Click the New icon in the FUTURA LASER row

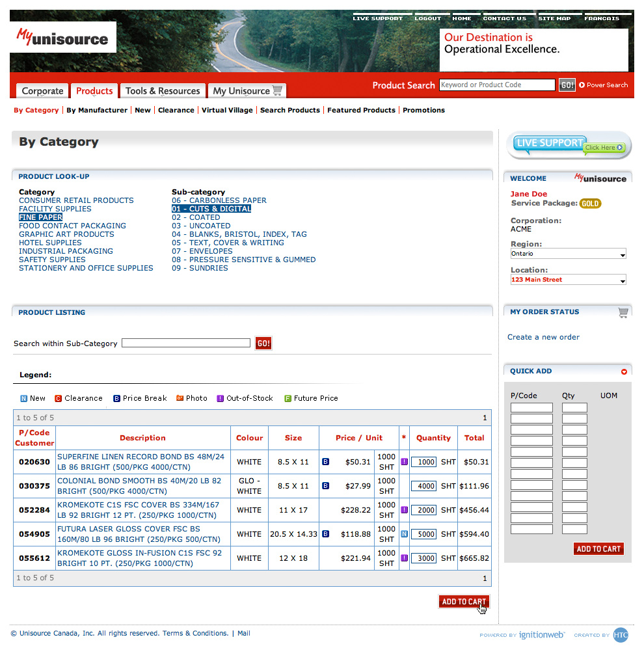(404, 534)
